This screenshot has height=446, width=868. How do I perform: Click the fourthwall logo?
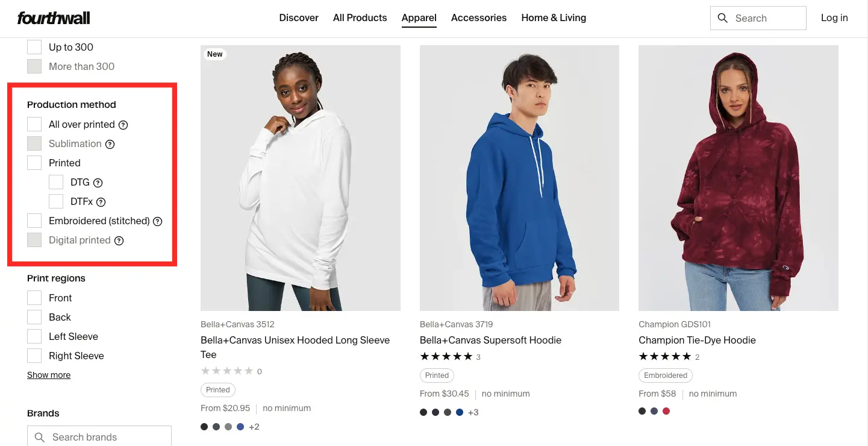point(54,18)
